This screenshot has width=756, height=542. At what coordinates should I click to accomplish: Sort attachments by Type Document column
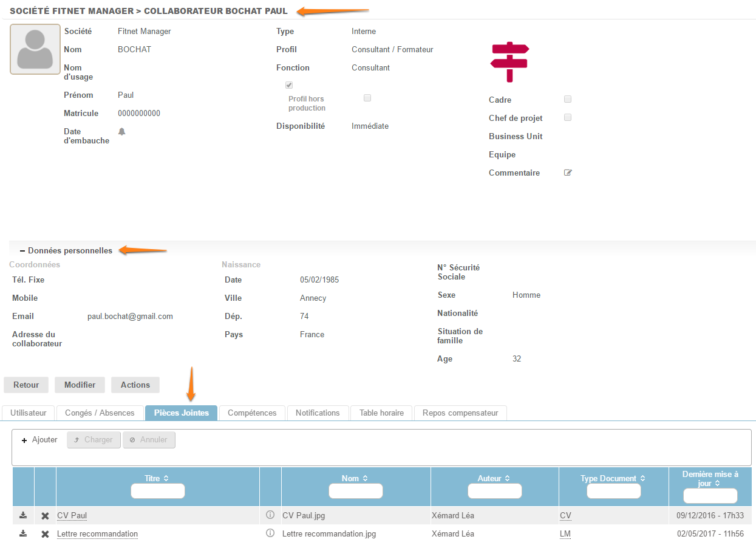click(x=613, y=479)
